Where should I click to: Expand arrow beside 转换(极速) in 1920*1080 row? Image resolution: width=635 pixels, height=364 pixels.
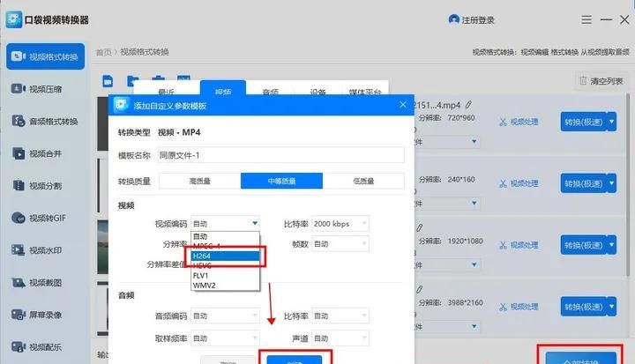(x=611, y=245)
